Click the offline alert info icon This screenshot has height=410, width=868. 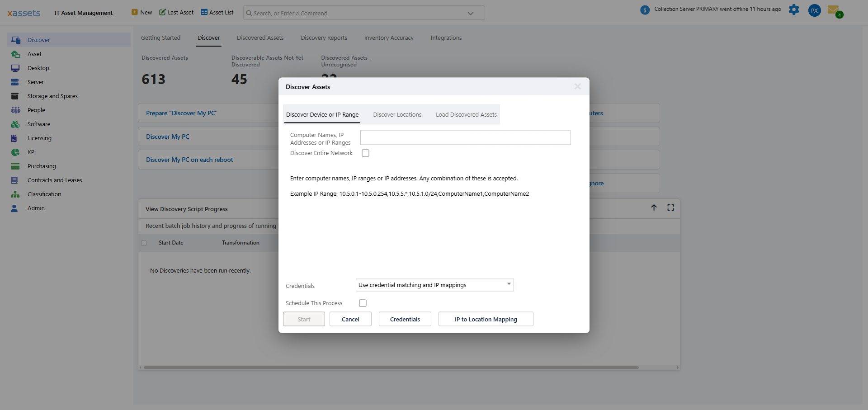point(645,9)
